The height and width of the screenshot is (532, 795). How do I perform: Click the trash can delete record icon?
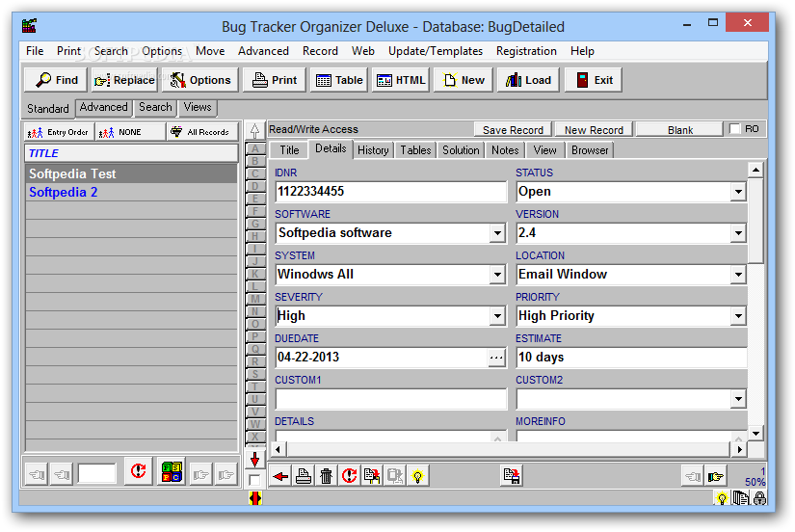tap(326, 476)
